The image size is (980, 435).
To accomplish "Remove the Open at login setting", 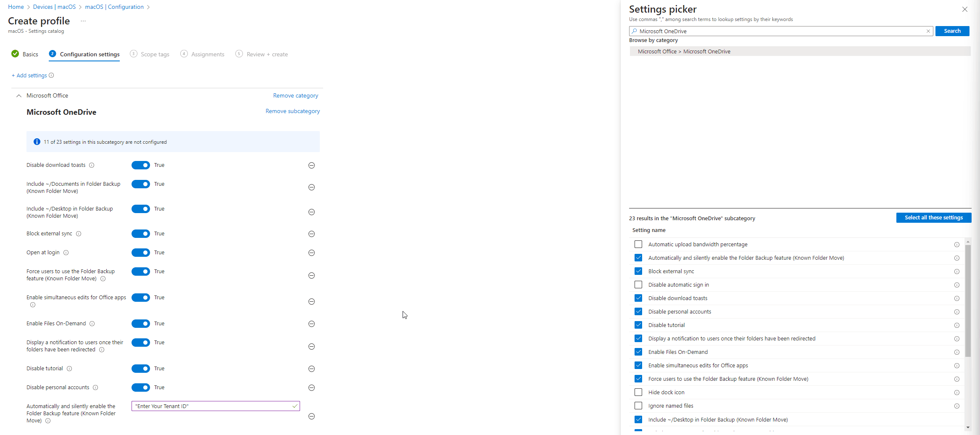I will 311,253.
